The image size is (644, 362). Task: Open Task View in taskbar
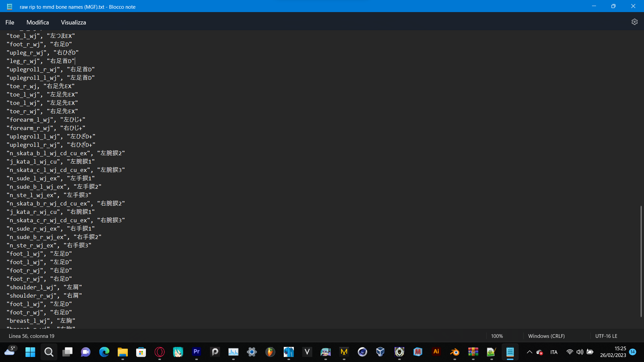[x=67, y=352]
